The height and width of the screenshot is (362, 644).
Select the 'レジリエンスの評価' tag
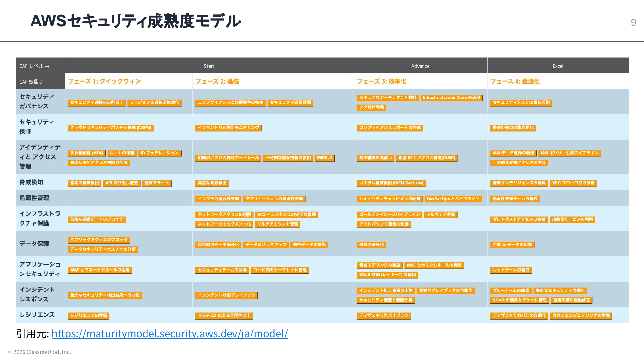click(89, 316)
